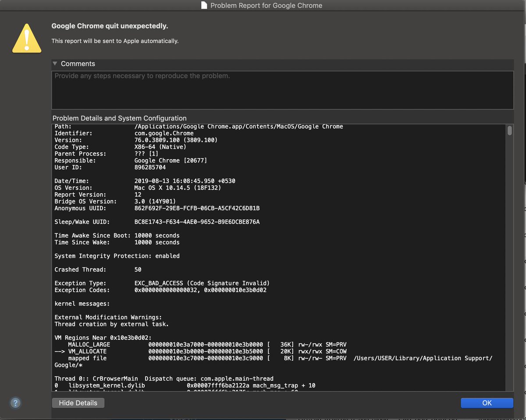Click 'Time Awake Since Boot: 10000 seconds'

(x=117, y=236)
